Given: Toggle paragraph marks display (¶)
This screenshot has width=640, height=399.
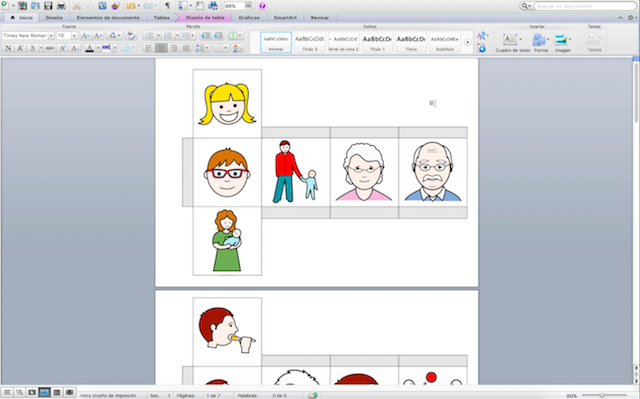Looking at the screenshot, I should (x=167, y=6).
